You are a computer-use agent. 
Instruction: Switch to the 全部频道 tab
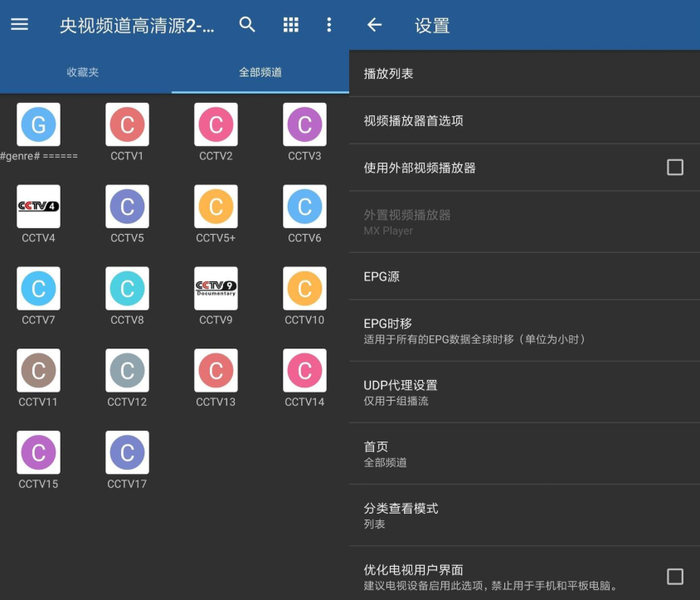tap(260, 72)
